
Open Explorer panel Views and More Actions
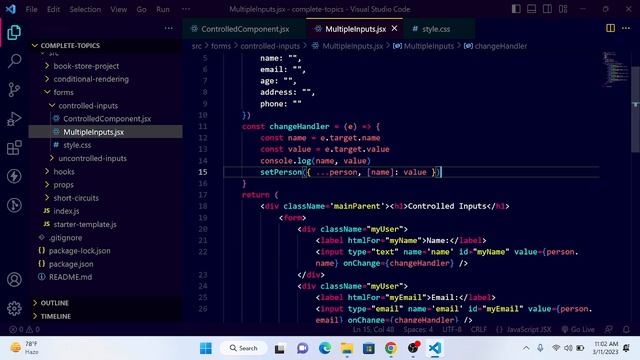pos(169,28)
